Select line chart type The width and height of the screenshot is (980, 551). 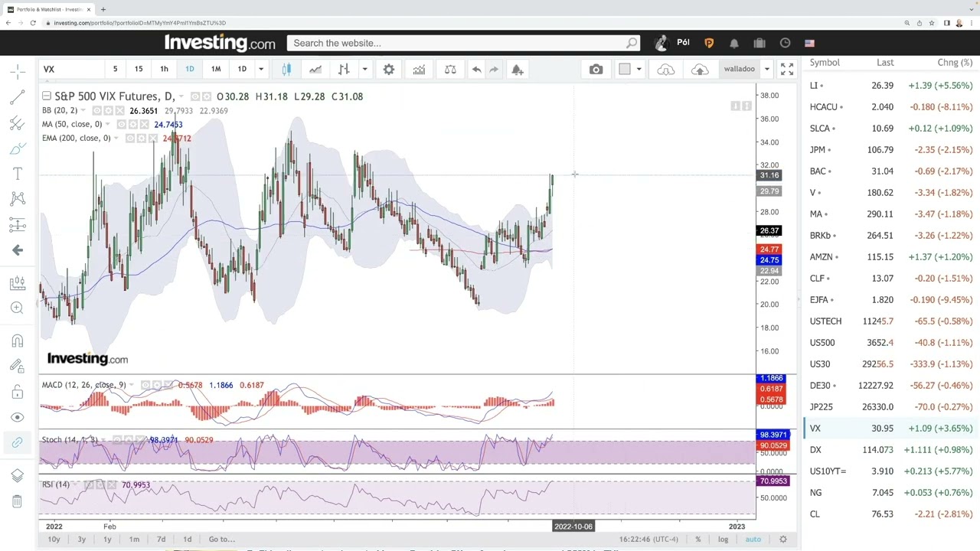click(315, 70)
